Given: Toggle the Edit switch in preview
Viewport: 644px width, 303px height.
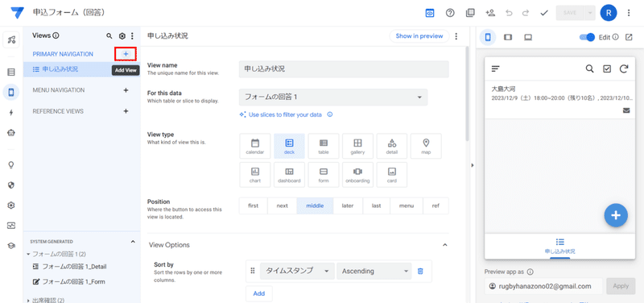Looking at the screenshot, I should pyautogui.click(x=587, y=37).
